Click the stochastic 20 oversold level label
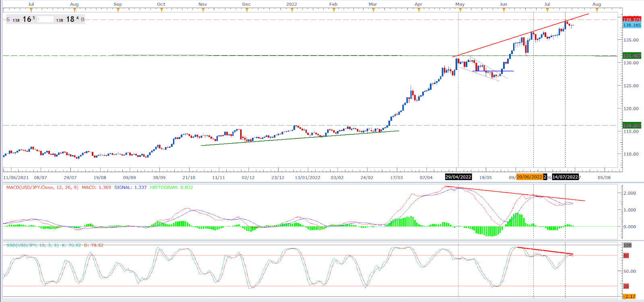 [x=626, y=286]
